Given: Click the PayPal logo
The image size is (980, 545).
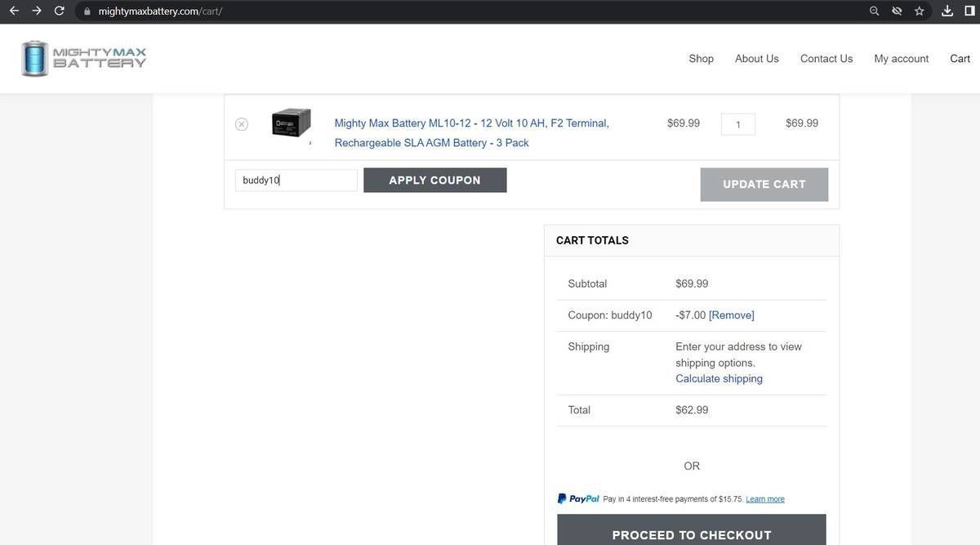Looking at the screenshot, I should (x=578, y=498).
